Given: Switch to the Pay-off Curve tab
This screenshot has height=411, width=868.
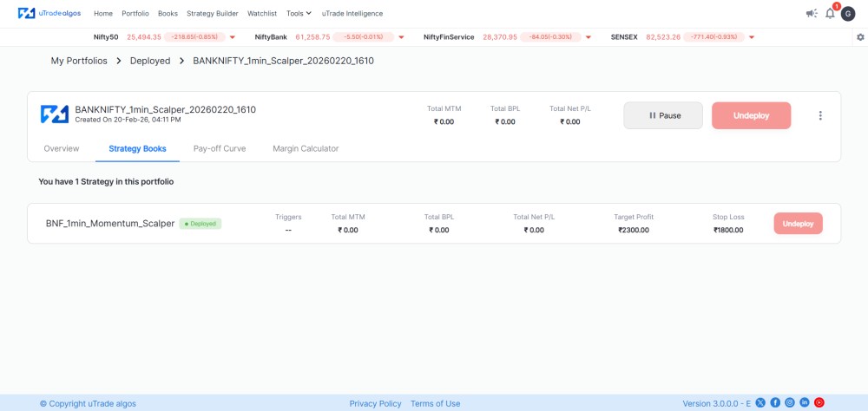Looking at the screenshot, I should [x=220, y=148].
